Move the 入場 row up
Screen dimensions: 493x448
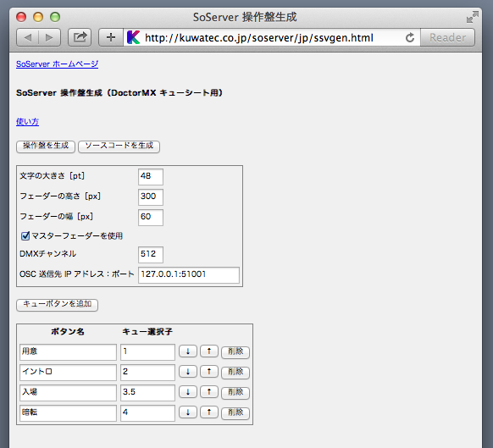(209, 392)
